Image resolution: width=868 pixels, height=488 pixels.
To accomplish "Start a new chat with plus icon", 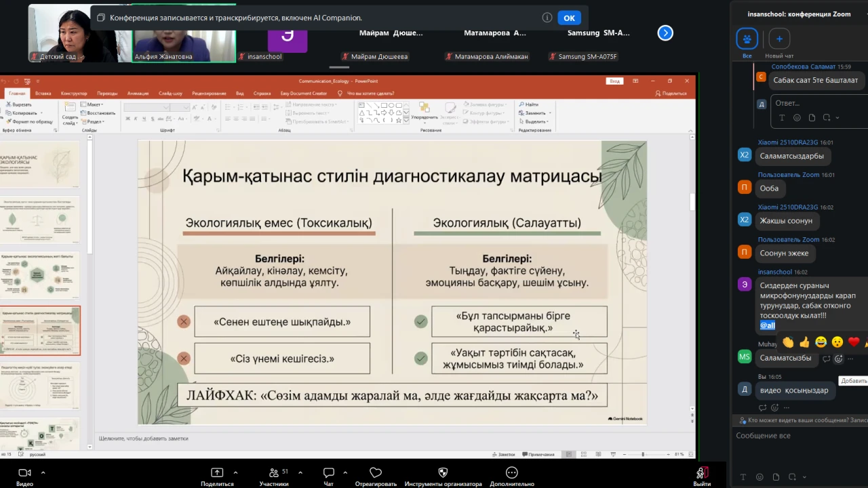I will point(779,39).
